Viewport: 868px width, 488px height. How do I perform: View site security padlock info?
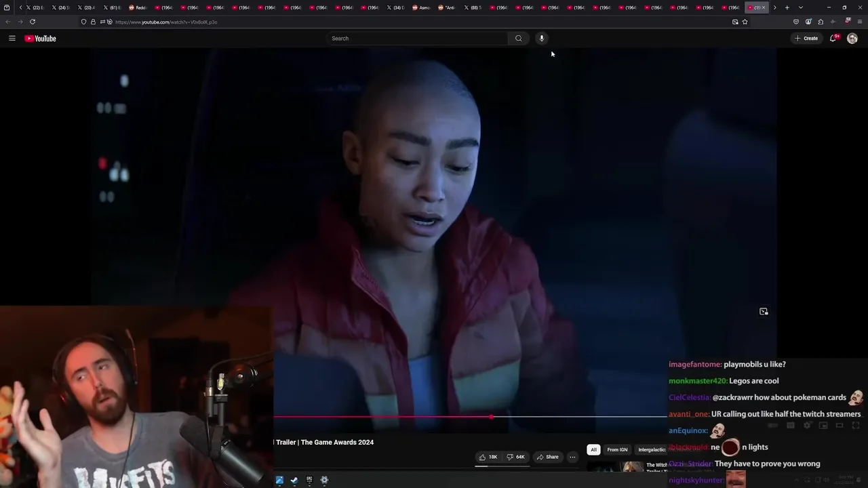(x=93, y=22)
